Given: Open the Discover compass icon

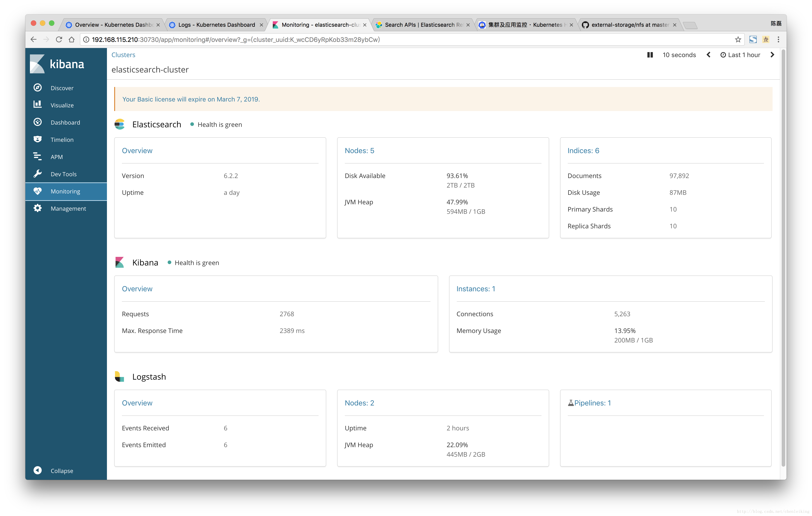Looking at the screenshot, I should click(x=37, y=88).
